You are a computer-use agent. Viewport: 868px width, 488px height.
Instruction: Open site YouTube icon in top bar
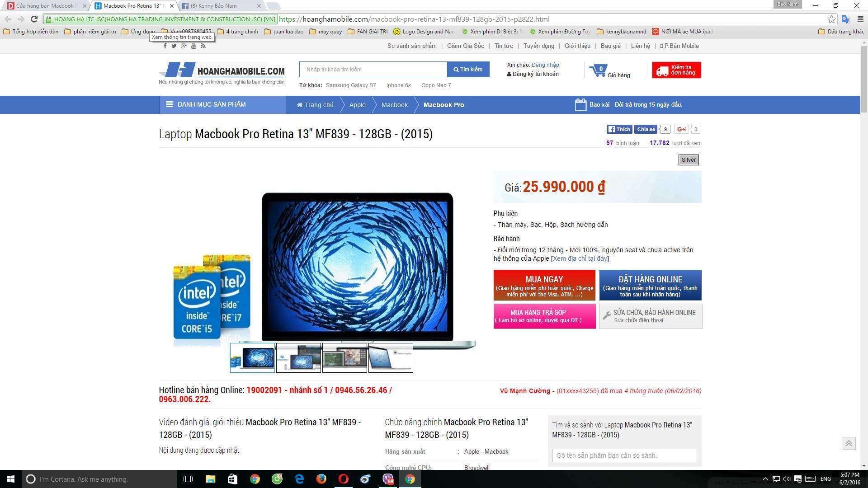193,46
